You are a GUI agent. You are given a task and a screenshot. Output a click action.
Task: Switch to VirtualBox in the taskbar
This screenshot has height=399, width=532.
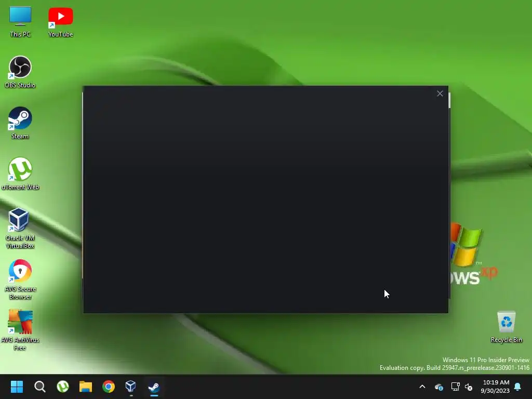pos(131,387)
